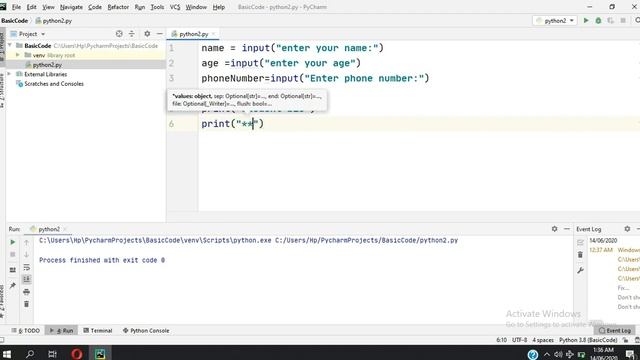The height and width of the screenshot is (360, 640).
Task: Open the Project view dropdown
Action: coord(28,34)
